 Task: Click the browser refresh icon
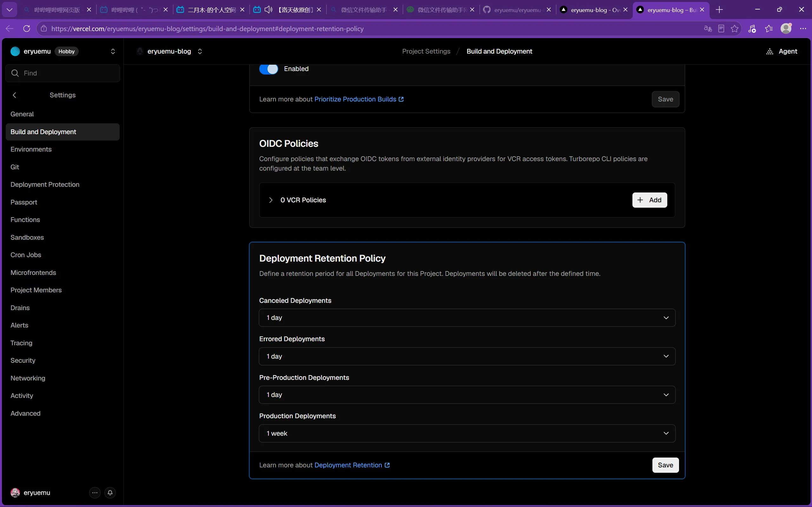point(27,29)
